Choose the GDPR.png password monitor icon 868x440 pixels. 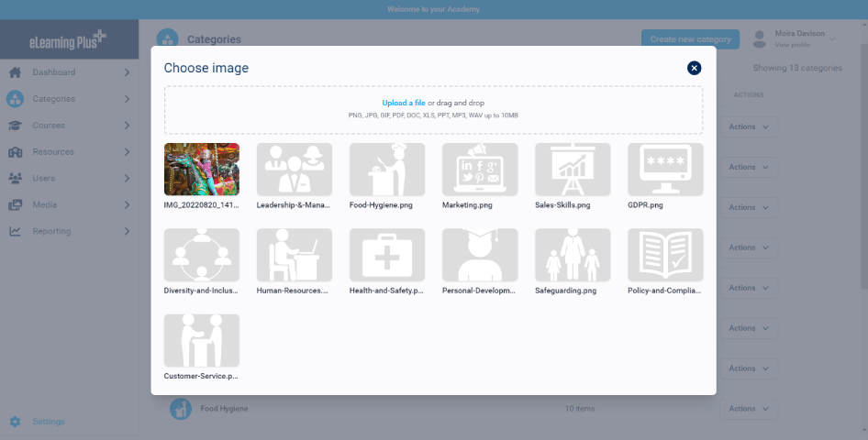tap(665, 170)
